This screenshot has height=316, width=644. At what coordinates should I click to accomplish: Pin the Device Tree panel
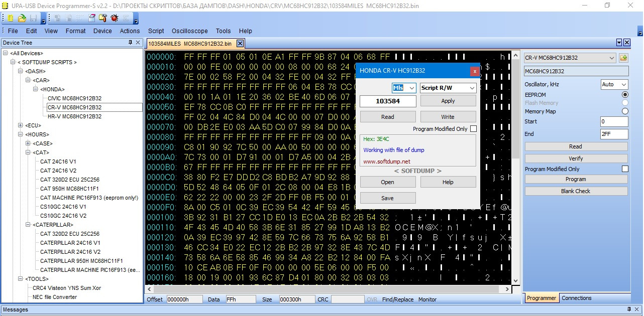(x=130, y=43)
